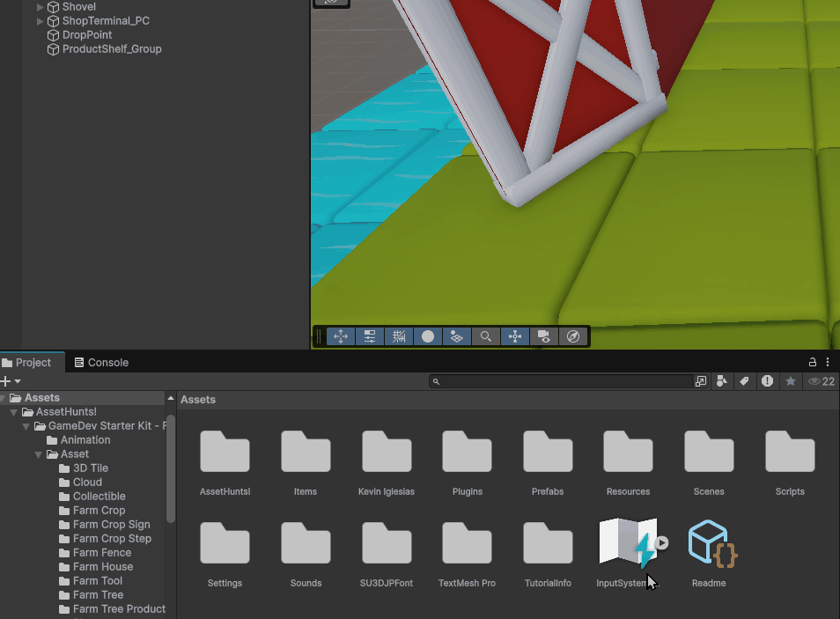The width and height of the screenshot is (840, 619).
Task: Select the Project tab
Action: (x=33, y=362)
